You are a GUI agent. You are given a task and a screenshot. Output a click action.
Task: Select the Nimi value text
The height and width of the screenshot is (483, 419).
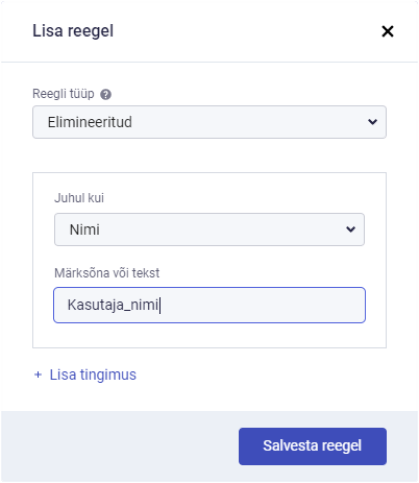point(84,230)
